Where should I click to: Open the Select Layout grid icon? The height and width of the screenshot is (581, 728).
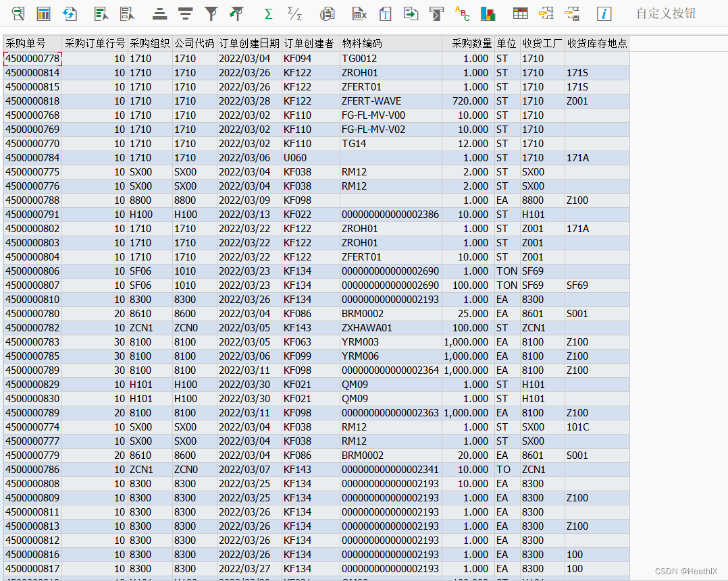pyautogui.click(x=519, y=13)
